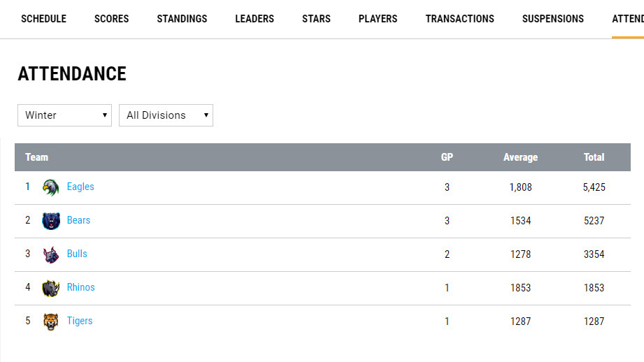
Task: Open the Eagles team link
Action: 80,187
